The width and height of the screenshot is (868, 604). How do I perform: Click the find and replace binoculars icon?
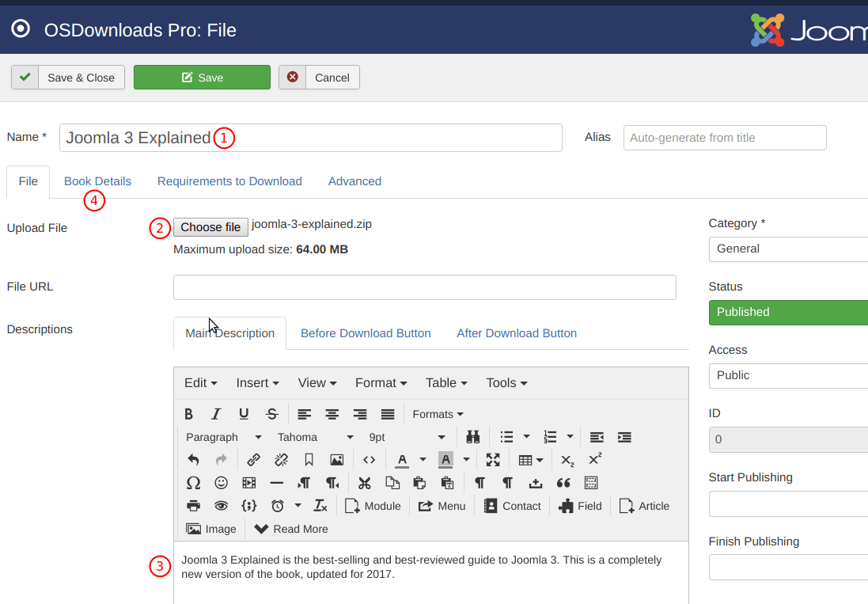coord(472,437)
